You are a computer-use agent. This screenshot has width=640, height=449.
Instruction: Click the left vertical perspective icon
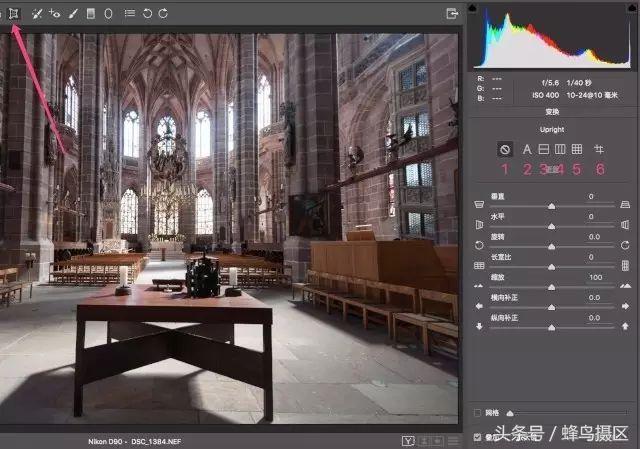(x=479, y=204)
